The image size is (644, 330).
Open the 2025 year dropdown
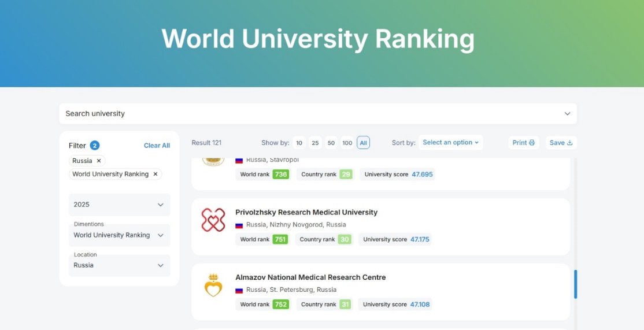pos(120,205)
